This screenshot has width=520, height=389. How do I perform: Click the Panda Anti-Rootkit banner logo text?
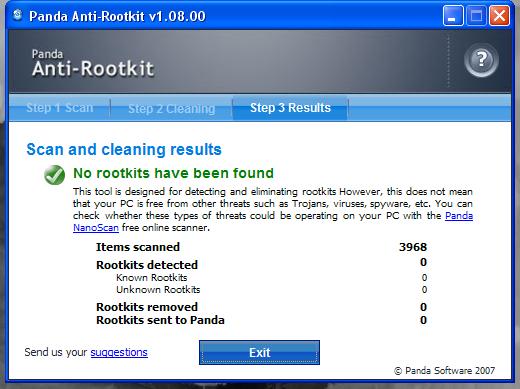coord(93,63)
